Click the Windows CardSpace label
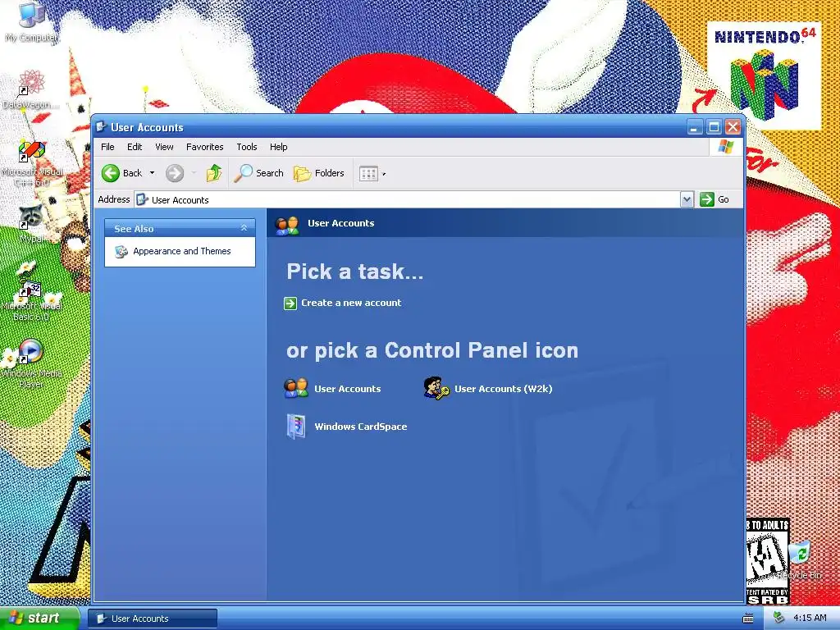This screenshot has width=840, height=630. click(x=361, y=427)
